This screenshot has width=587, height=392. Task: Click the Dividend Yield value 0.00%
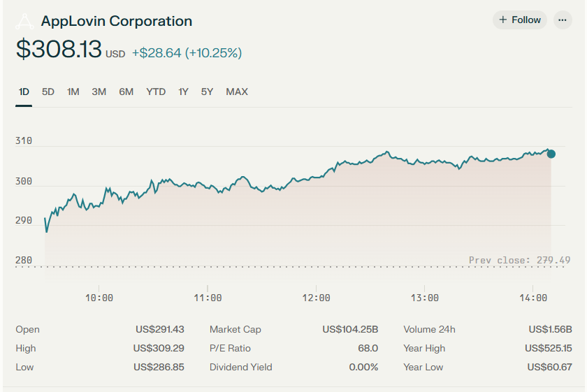point(363,367)
